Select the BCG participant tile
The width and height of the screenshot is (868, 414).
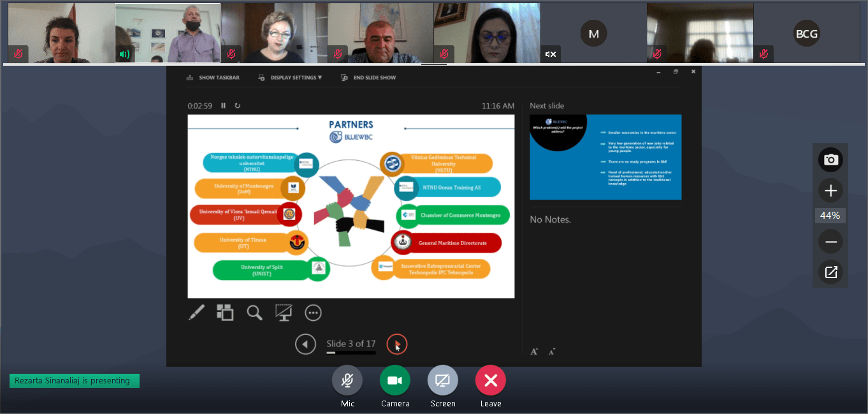point(807,33)
